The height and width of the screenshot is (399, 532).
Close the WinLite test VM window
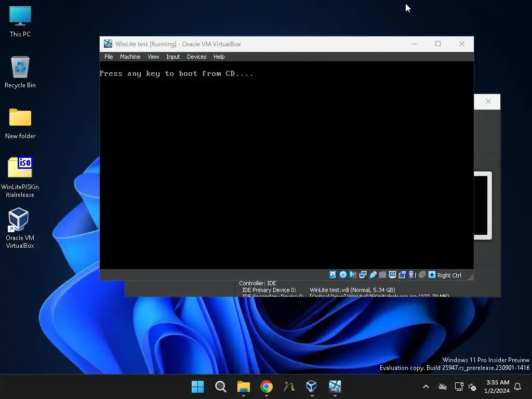click(x=462, y=44)
